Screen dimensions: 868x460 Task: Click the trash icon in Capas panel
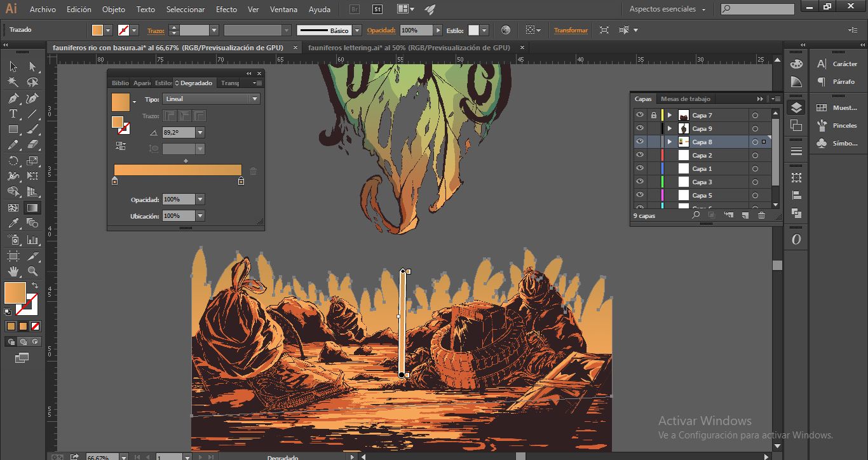(761, 215)
